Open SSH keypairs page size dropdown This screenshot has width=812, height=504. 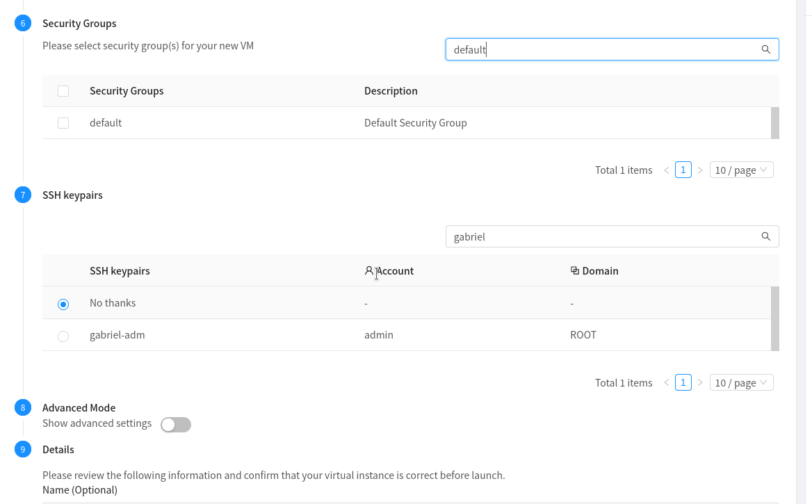[741, 382]
